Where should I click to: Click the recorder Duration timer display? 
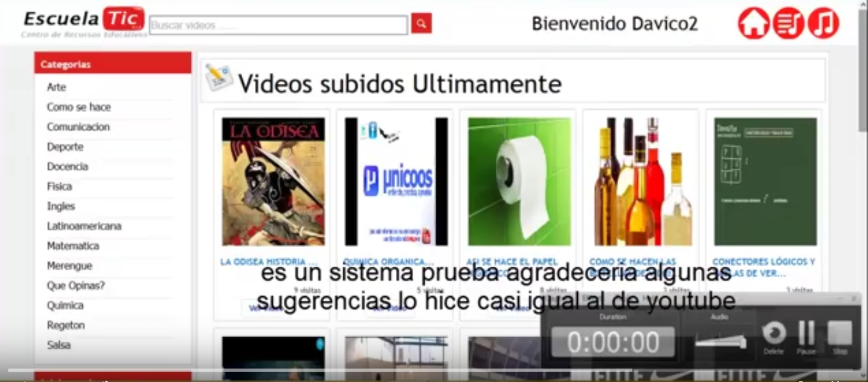coord(613,342)
